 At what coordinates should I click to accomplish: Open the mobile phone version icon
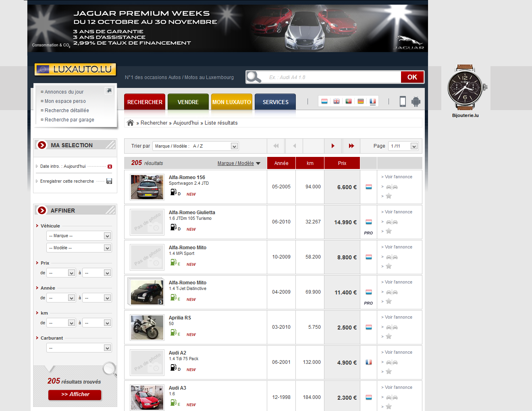click(403, 102)
